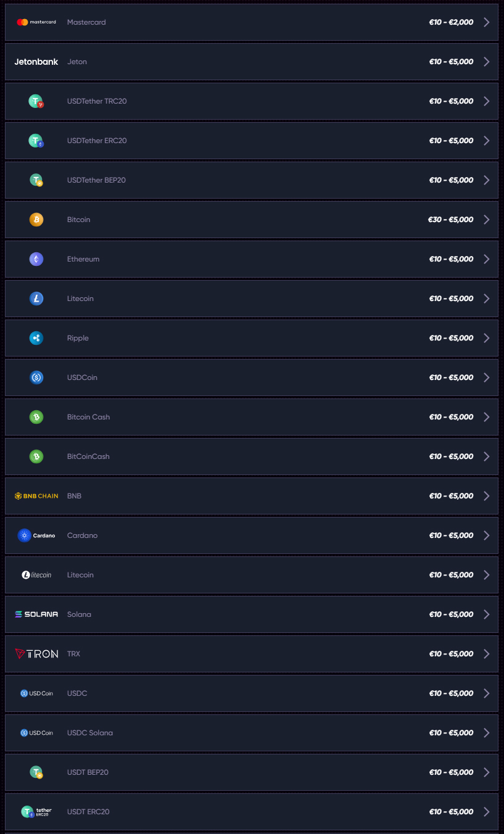Click the Cardano logo icon
The height and width of the screenshot is (834, 504).
[x=36, y=535]
